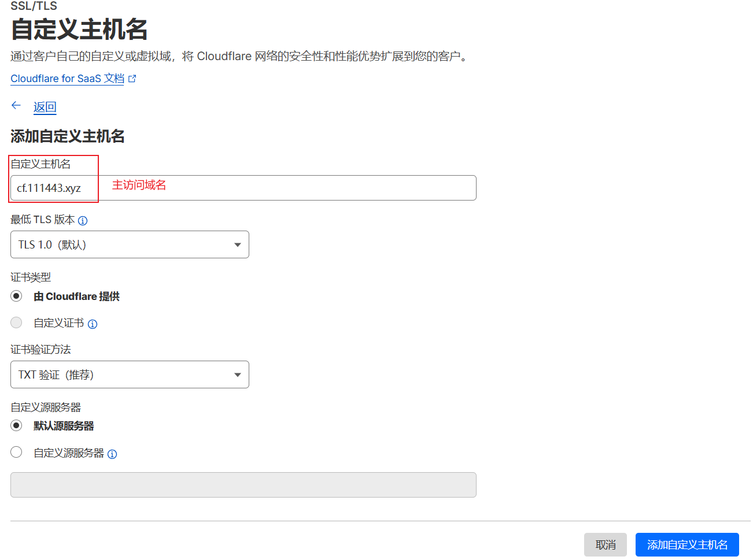This screenshot has width=753, height=560.
Task: Click the back arrow icon
Action: pyautogui.click(x=16, y=105)
